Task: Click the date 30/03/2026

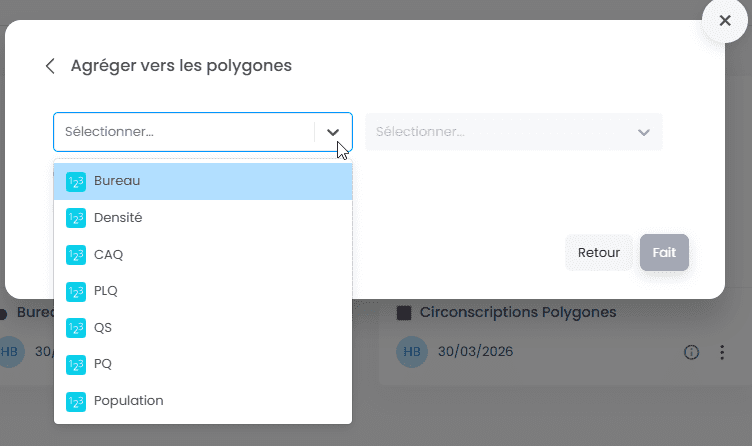Action: click(475, 352)
